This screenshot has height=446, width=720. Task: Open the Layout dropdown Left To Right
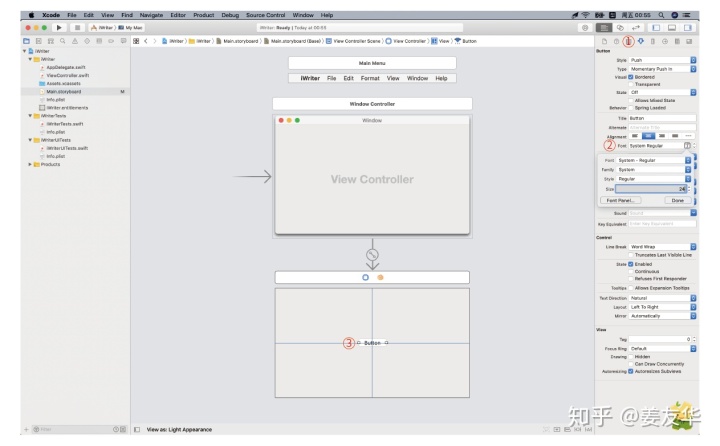pyautogui.click(x=663, y=307)
